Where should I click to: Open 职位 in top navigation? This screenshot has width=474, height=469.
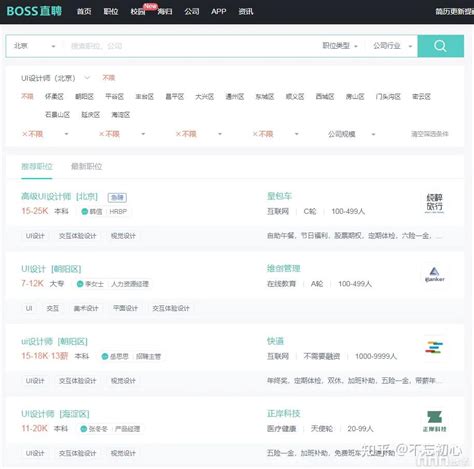111,11
